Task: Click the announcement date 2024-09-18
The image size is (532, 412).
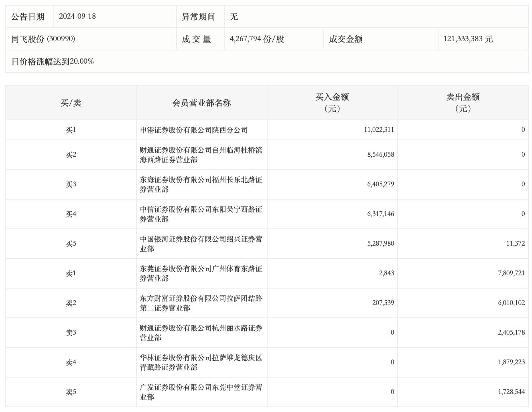Action: coord(77,16)
